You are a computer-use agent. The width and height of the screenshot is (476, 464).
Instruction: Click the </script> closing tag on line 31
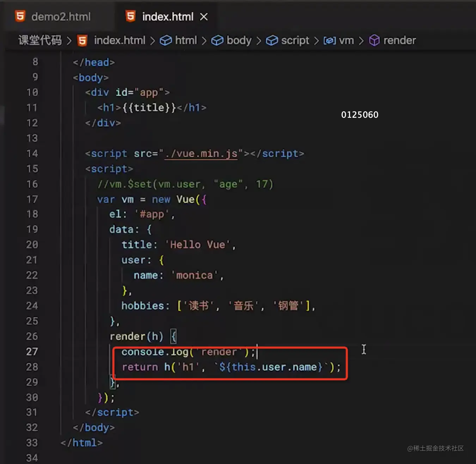[112, 413]
